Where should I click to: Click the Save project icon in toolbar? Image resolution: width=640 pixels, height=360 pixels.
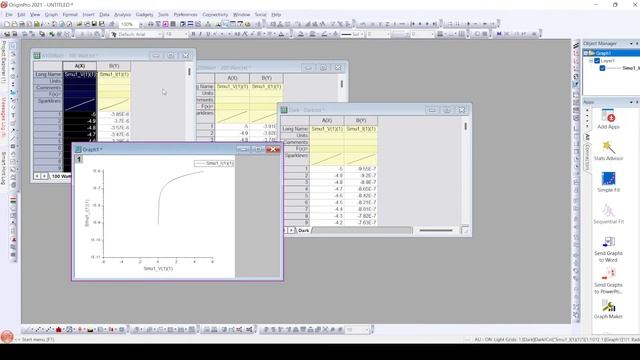[x=94, y=24]
